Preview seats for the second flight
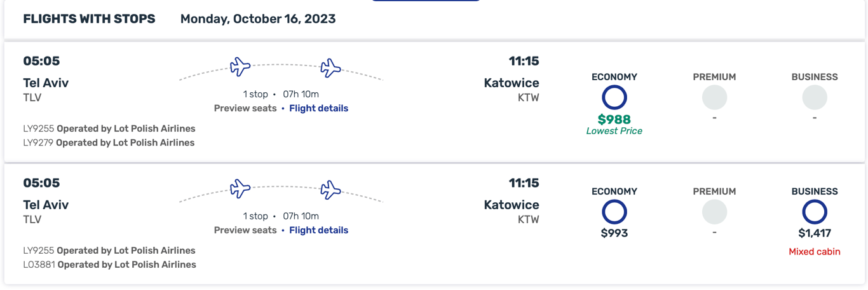Viewport: 868px width, 290px height. pos(245,230)
